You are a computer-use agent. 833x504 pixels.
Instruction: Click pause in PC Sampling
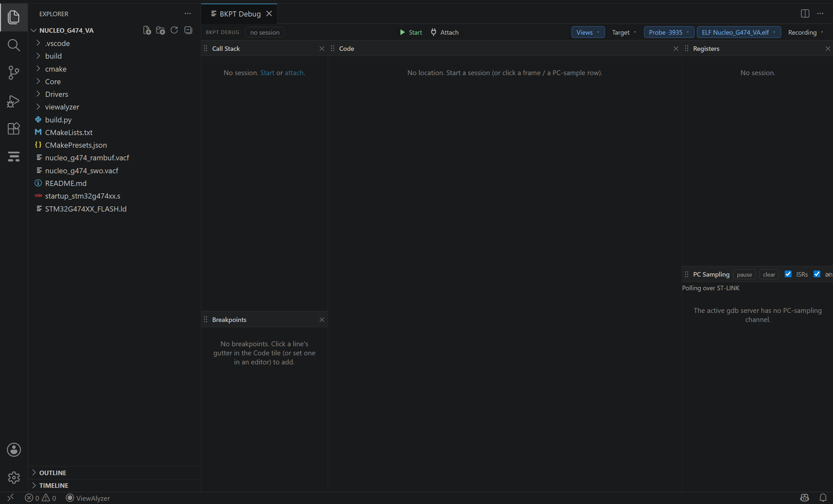coord(745,274)
